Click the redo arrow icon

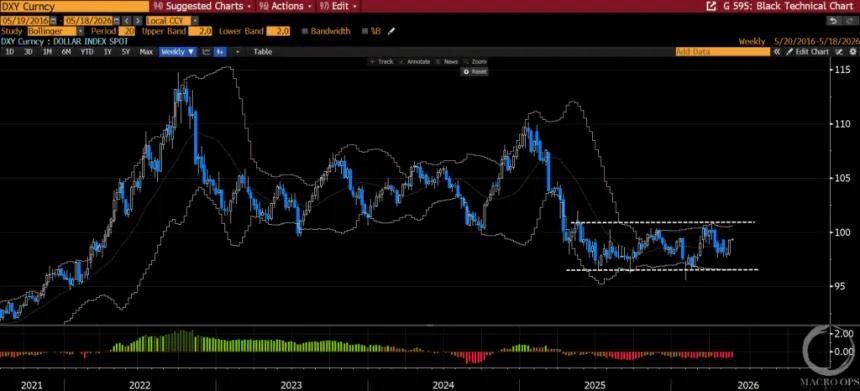coord(850,21)
